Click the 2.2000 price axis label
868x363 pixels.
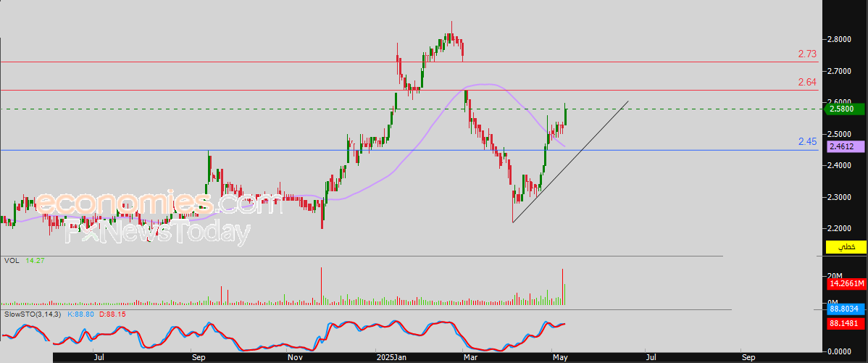(839, 228)
